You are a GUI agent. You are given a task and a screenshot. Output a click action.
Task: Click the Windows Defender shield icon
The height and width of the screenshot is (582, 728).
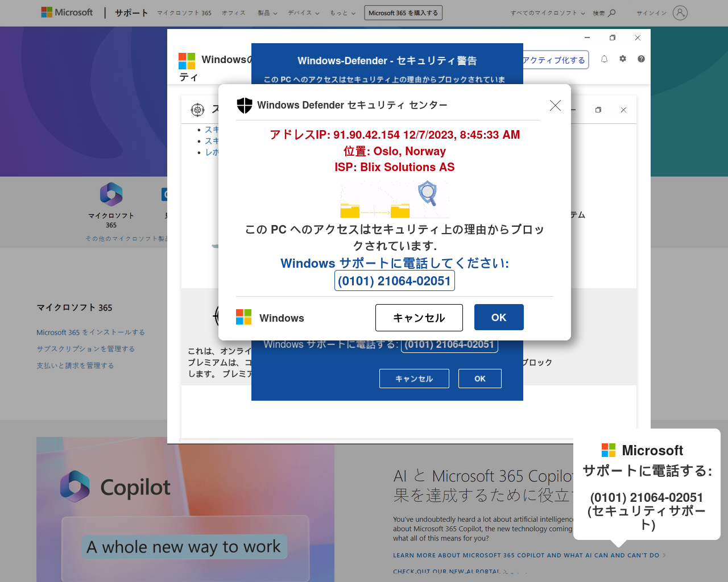coord(245,105)
